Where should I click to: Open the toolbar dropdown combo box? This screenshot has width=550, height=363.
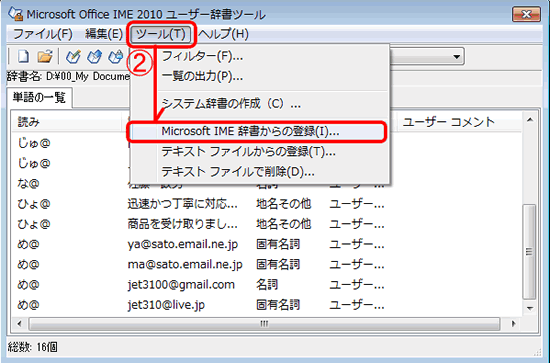[x=427, y=56]
